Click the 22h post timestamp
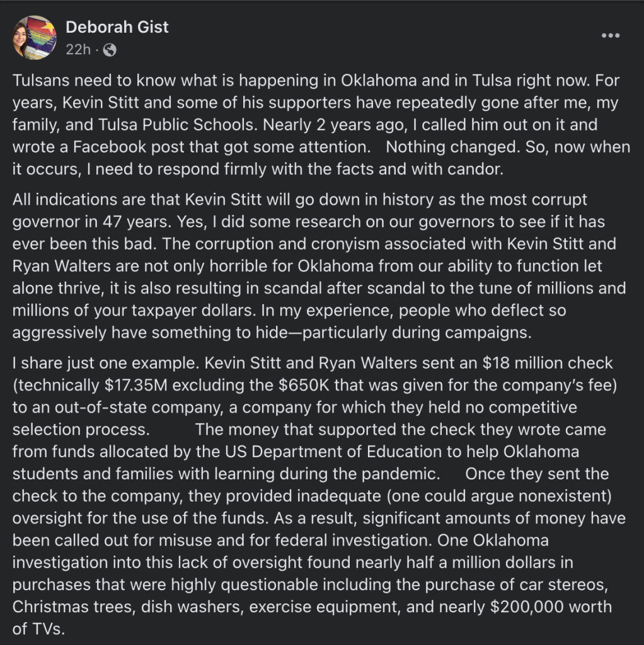Image resolution: width=644 pixels, height=645 pixels. click(x=78, y=50)
